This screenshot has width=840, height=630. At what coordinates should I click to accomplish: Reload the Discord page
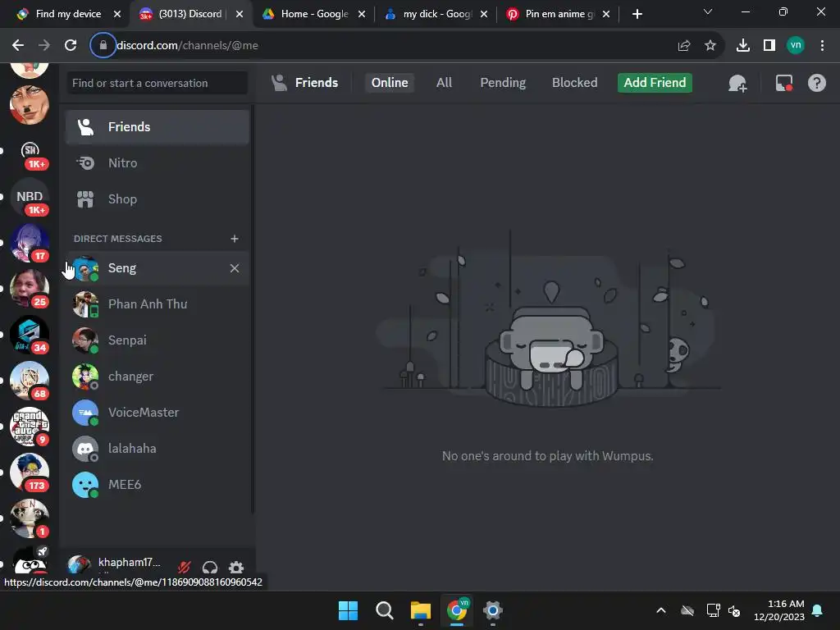(x=71, y=46)
